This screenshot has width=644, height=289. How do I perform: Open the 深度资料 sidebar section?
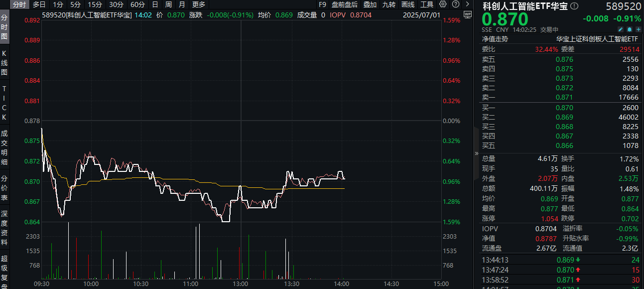point(4,232)
